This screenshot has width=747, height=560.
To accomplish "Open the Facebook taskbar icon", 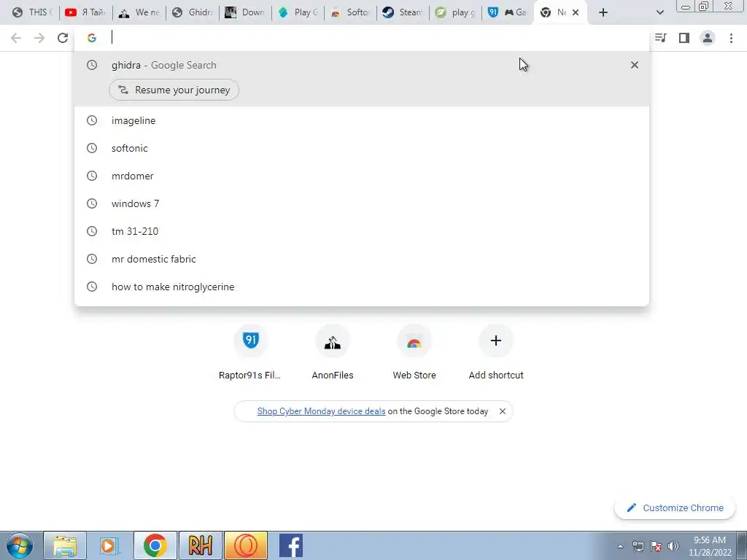I will tap(290, 545).
